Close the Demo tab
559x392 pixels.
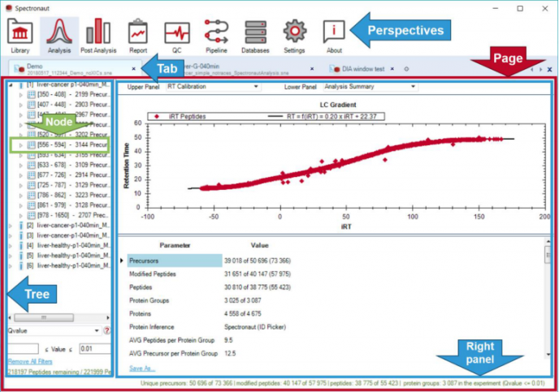133,69
